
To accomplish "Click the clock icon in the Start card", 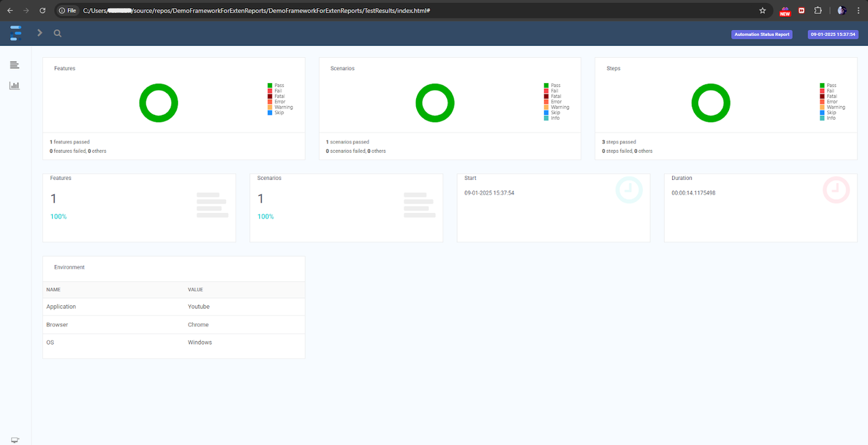I will click(x=629, y=189).
